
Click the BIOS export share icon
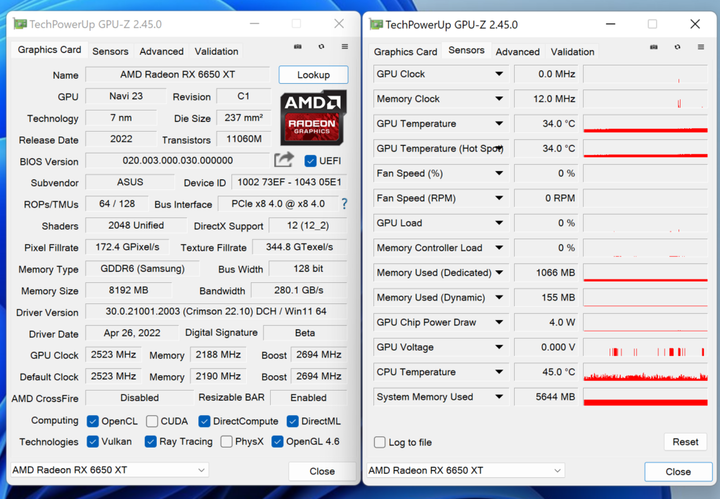click(x=284, y=160)
